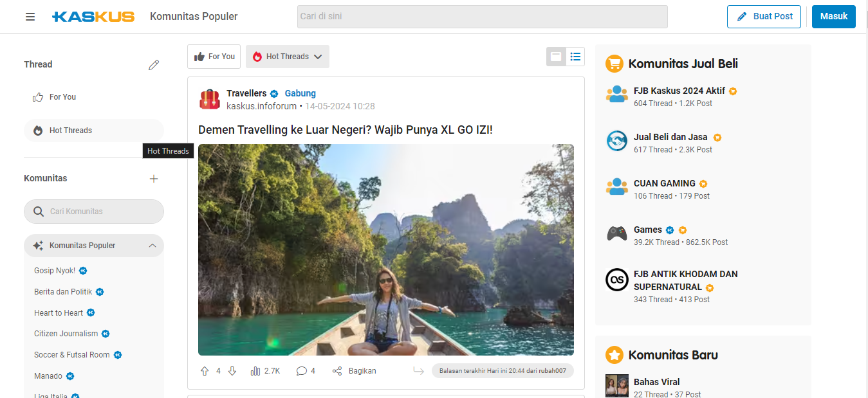868x398 pixels.
Task: Select Hot Threads in the sidebar
Action: [x=71, y=131]
